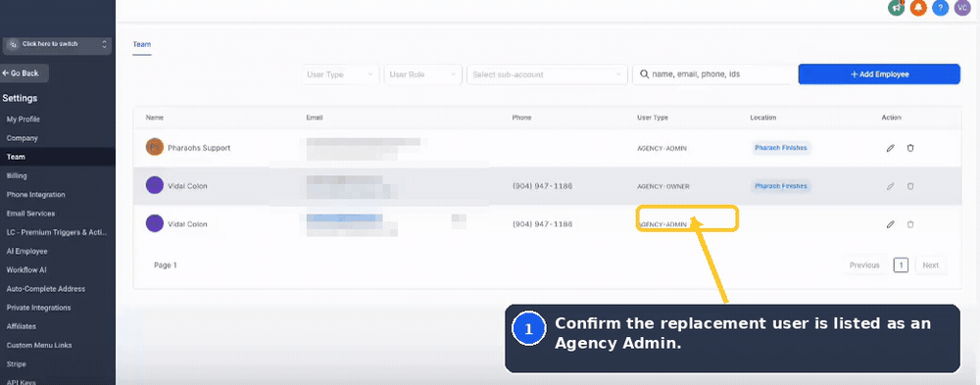
Task: Open the User Role filter dropdown
Action: (x=423, y=74)
